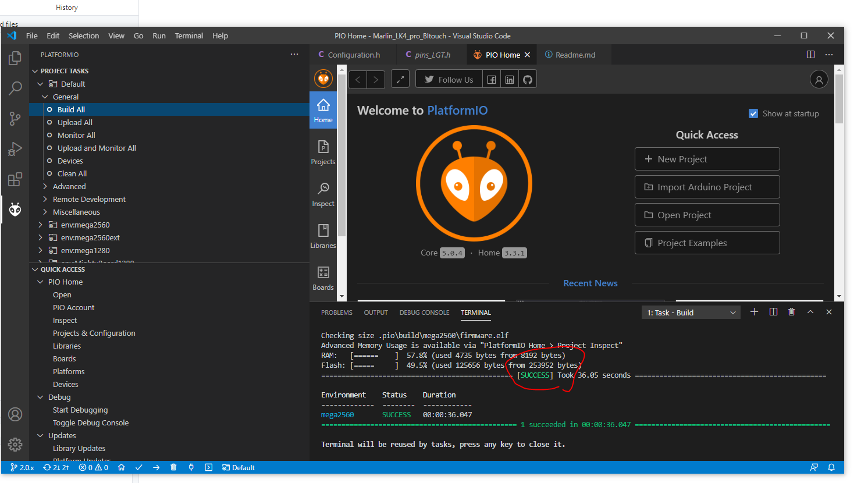
Task: Open the Manage gear menu
Action: point(15,445)
